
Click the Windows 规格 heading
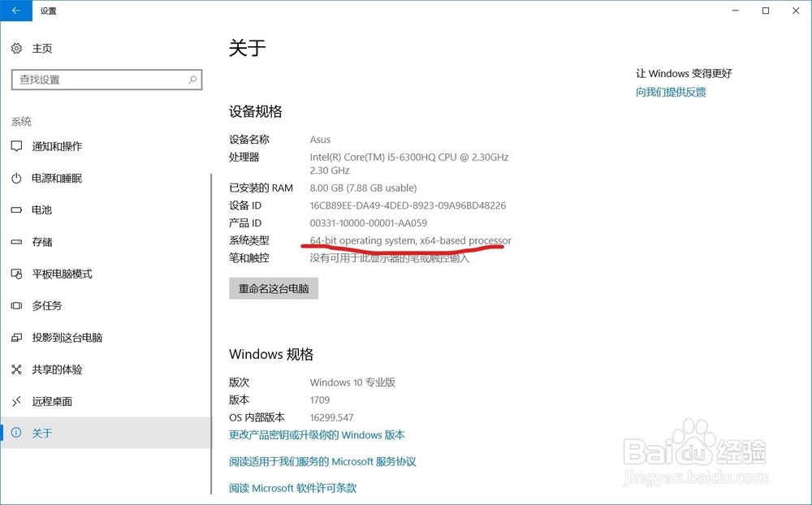[x=271, y=354]
